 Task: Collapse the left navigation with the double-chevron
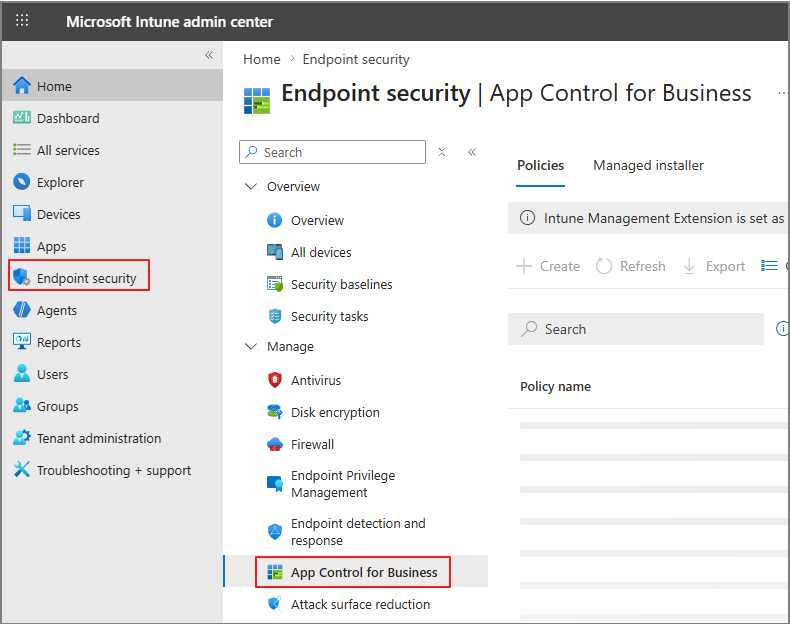pos(209,55)
